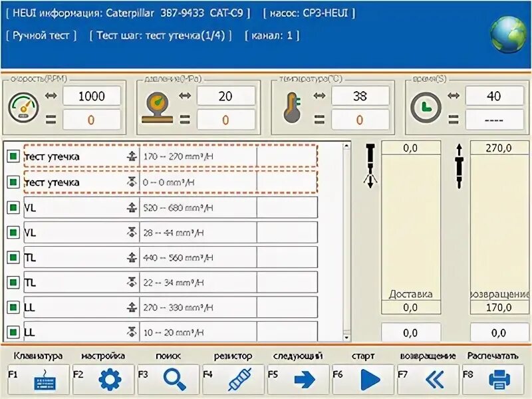Click the test list scrollbar up arrow
532x399 pixels.
[346, 146]
